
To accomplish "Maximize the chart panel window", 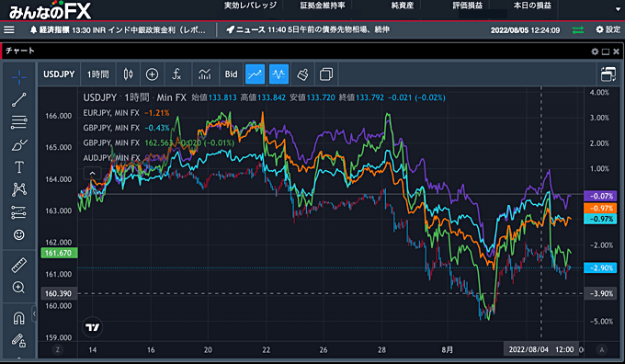I will 606,51.
